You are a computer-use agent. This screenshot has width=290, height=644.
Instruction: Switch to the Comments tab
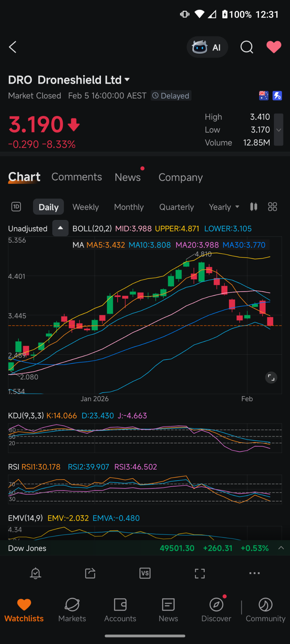[77, 177]
